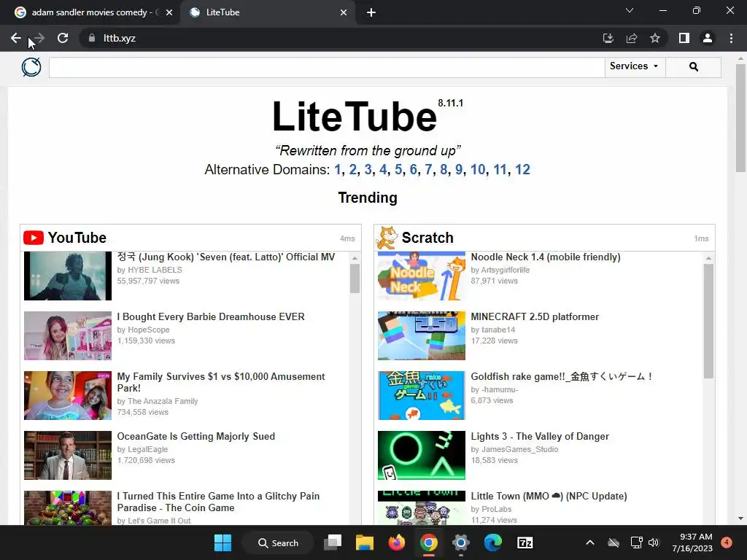Go back with the browser back arrow
The width and height of the screenshot is (747, 560).
[16, 38]
